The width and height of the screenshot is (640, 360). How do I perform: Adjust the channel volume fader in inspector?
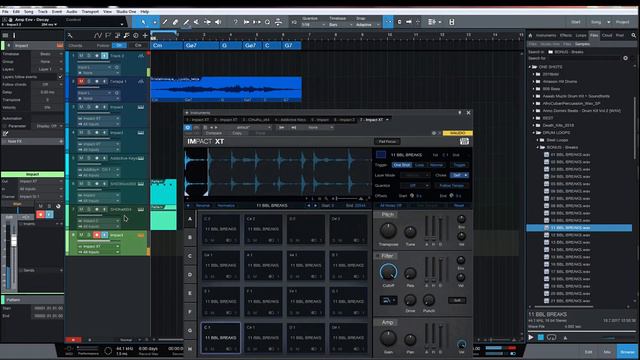(14, 241)
